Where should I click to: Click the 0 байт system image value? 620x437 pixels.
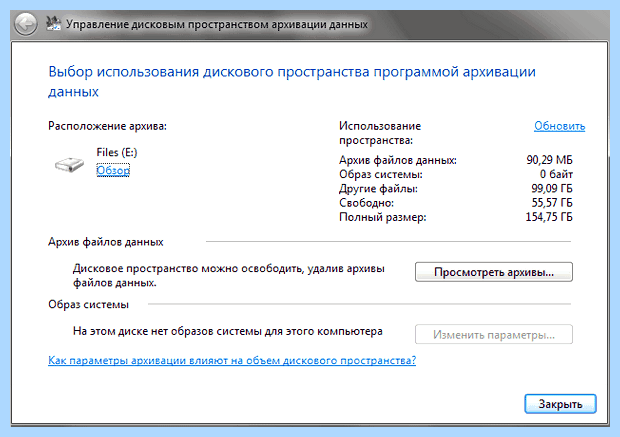[556, 174]
